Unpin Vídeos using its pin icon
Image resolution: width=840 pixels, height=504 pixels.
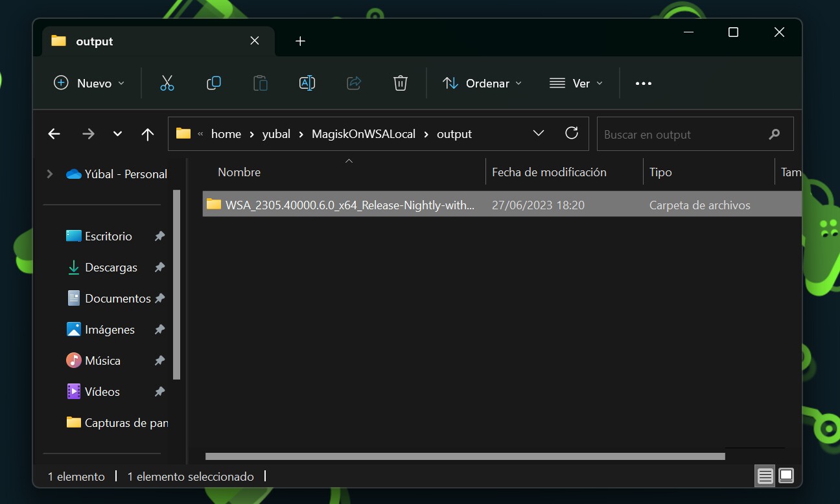[159, 392]
